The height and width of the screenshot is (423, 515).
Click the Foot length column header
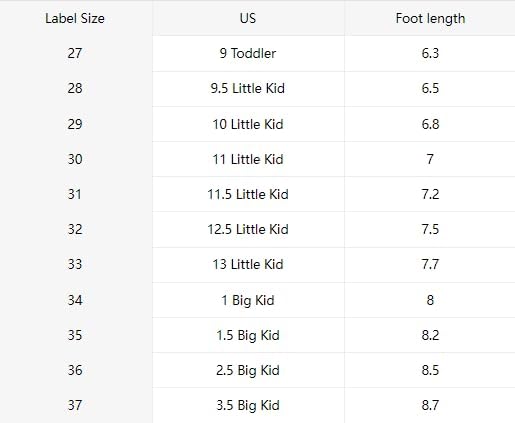(x=430, y=18)
